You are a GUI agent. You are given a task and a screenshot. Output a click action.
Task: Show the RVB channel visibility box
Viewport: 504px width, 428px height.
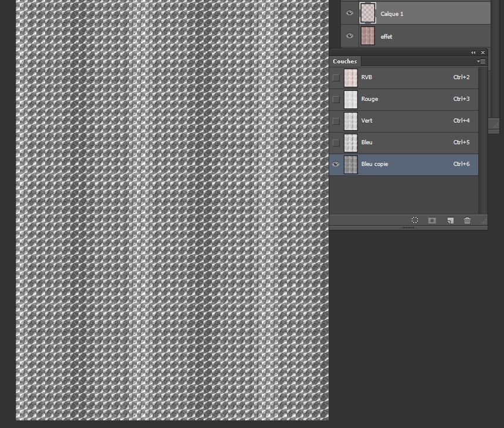click(336, 78)
